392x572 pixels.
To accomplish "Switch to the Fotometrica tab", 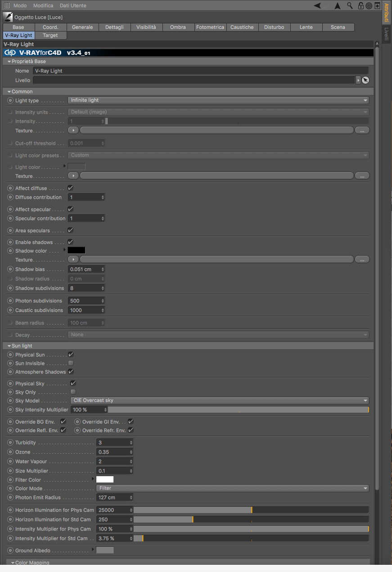I will point(210,27).
